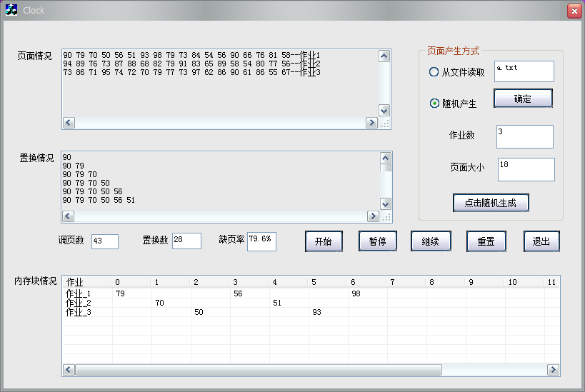The height and width of the screenshot is (392, 585).
Task: Click up arrow of 置换情况 vertical scrollbar
Action: click(386, 158)
